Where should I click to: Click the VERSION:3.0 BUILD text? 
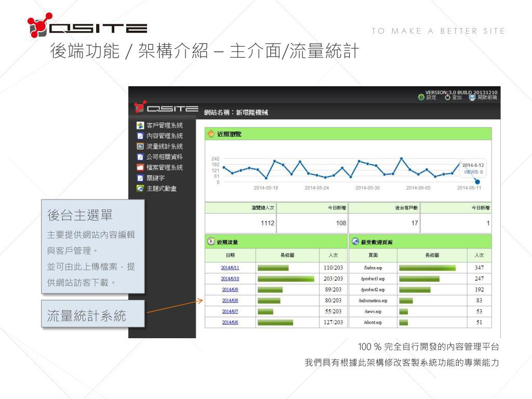pyautogui.click(x=461, y=92)
